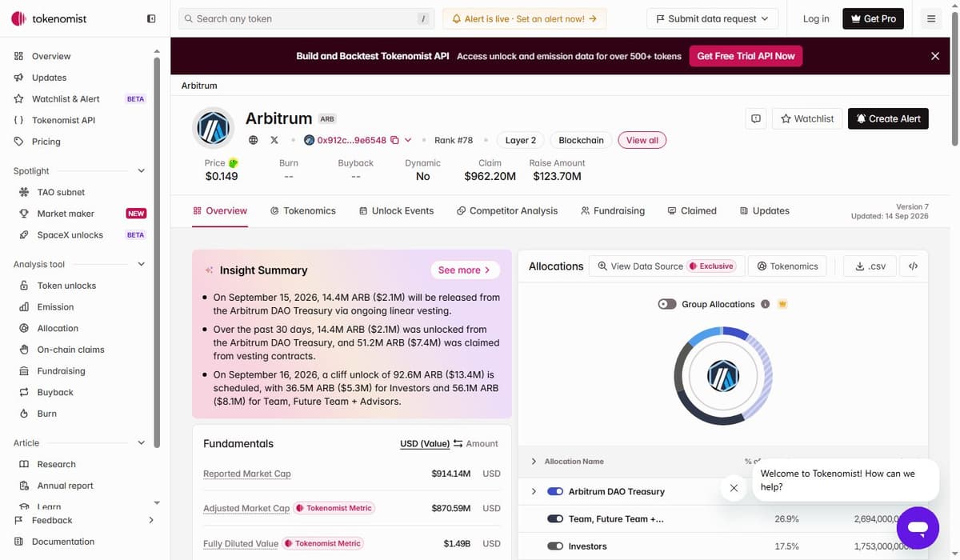
Task: Select the Layer 2 tag
Action: (x=521, y=140)
